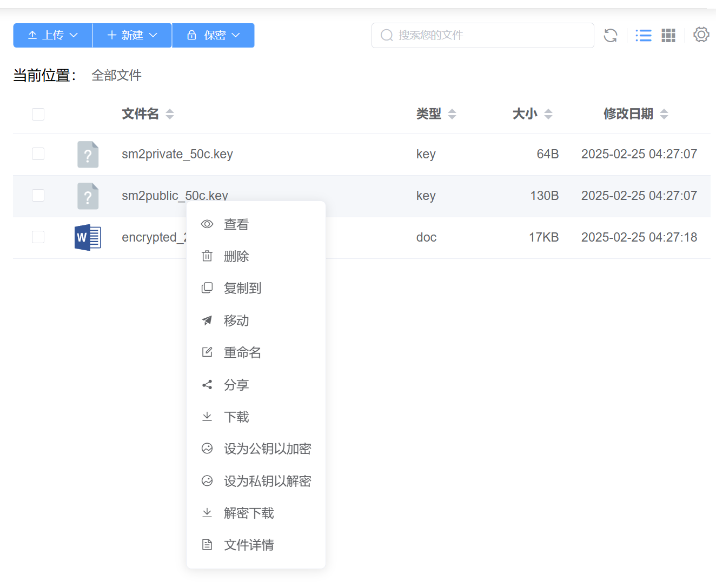Click the upload arrow icon on 上传
Viewport: 716px width, 588px height.
click(32, 35)
